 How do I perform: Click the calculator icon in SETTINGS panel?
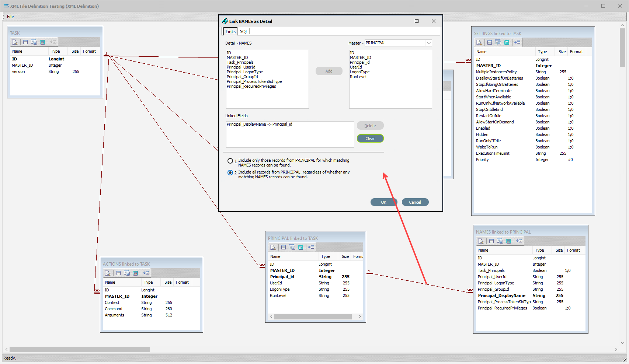coord(507,43)
